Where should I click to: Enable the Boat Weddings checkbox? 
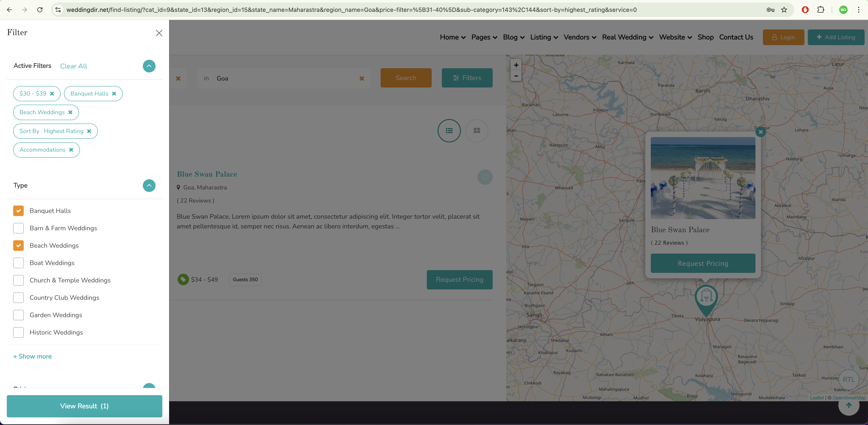(18, 263)
